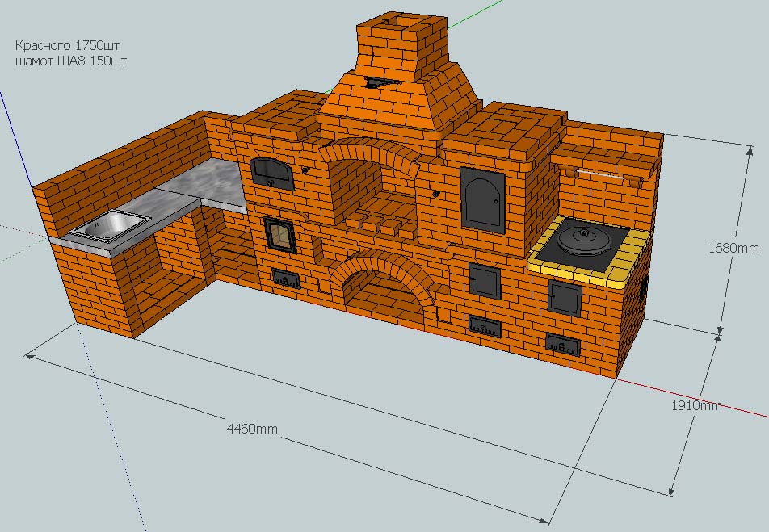Click the 1910mm dimension label
The image size is (769, 532).
coord(695,405)
